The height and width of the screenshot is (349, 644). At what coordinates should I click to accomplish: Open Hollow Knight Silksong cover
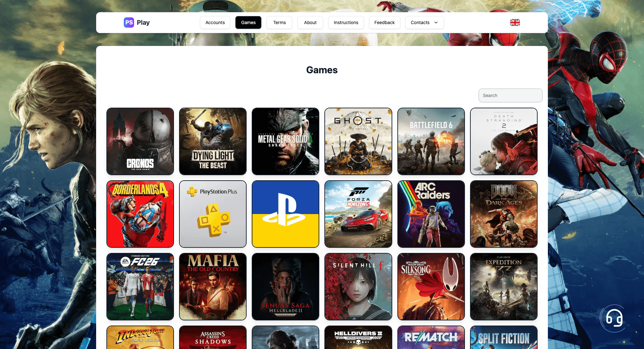(x=431, y=287)
